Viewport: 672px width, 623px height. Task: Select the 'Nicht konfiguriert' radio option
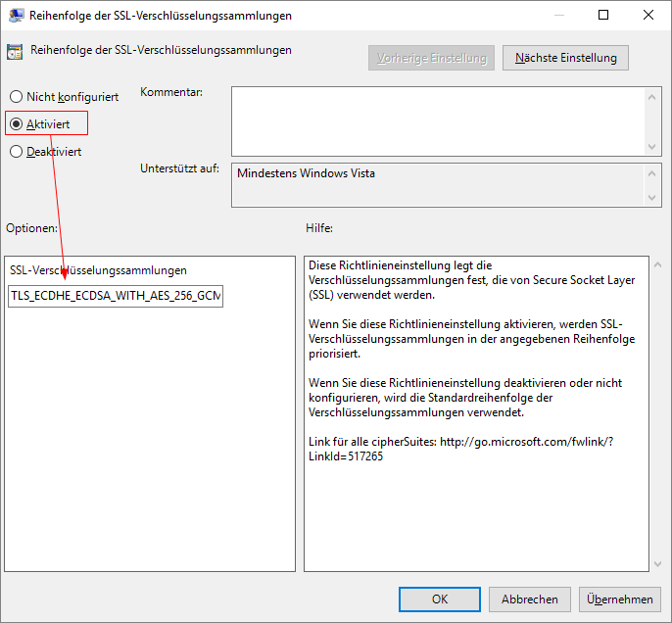16,97
